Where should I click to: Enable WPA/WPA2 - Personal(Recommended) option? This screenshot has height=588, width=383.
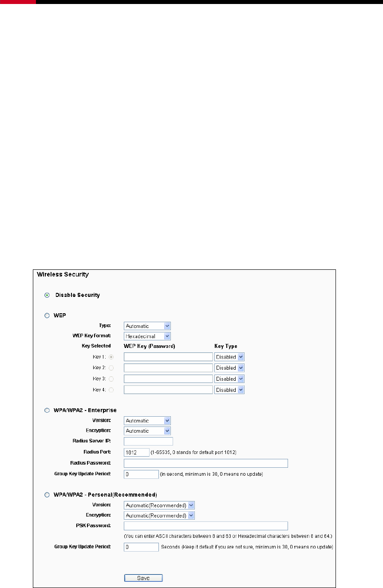47,495
